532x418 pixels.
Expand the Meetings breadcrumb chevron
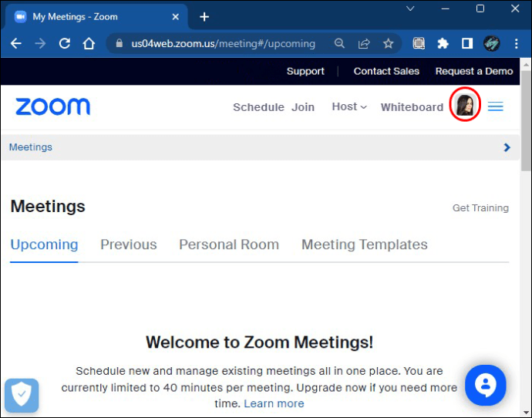[507, 147]
